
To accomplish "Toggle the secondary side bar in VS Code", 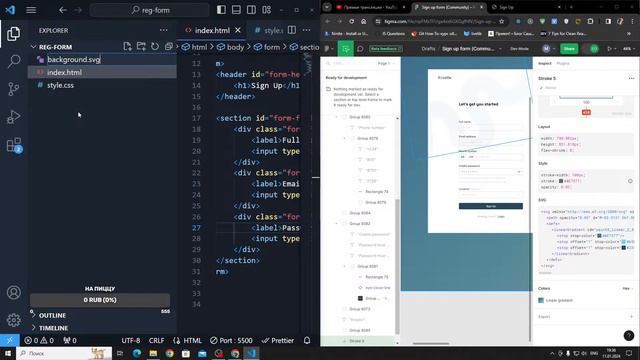I will coord(251,10).
